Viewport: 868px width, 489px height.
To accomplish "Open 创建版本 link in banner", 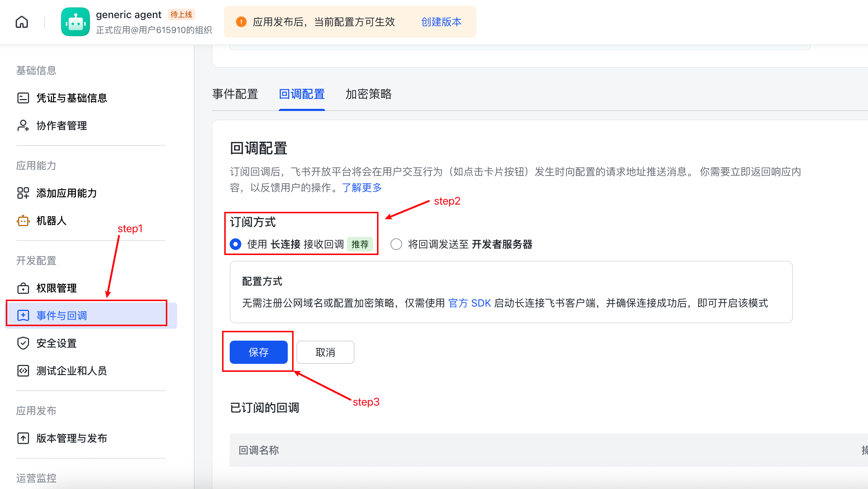I will pos(441,22).
